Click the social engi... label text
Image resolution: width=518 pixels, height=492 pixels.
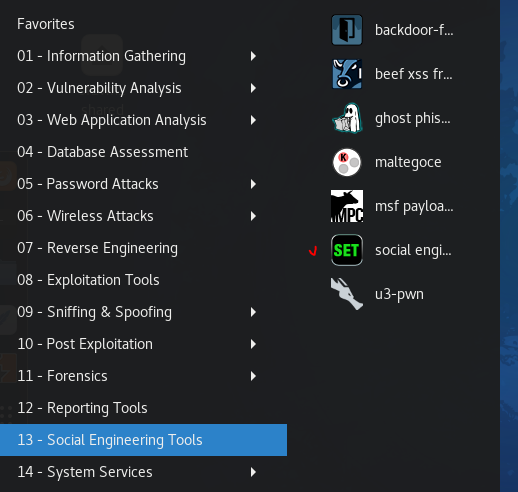click(x=413, y=251)
